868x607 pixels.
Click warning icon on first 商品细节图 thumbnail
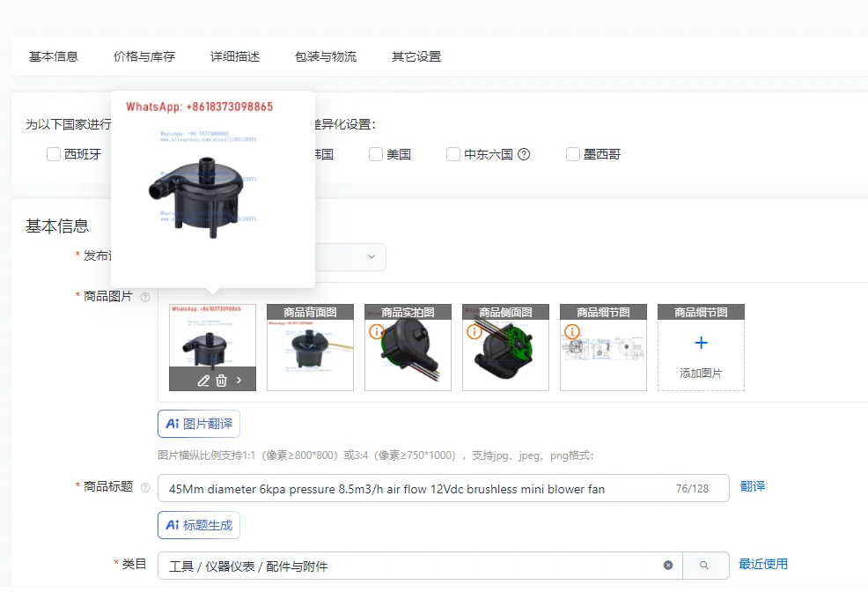point(572,332)
